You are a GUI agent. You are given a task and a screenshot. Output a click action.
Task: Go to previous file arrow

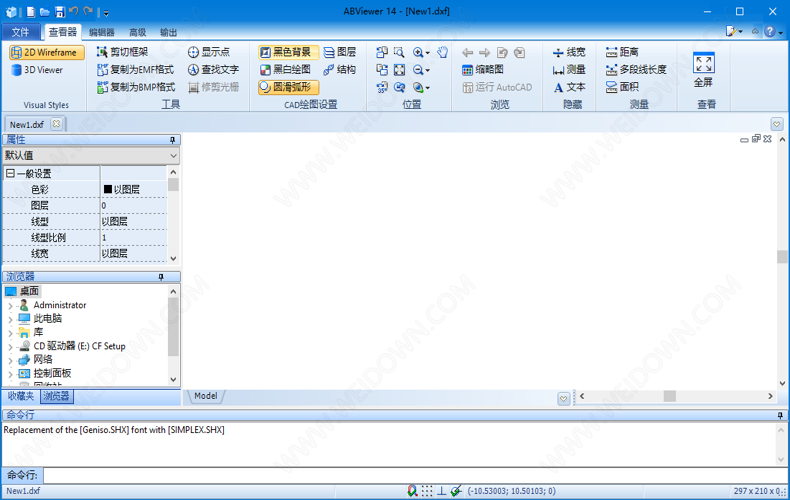click(x=468, y=52)
